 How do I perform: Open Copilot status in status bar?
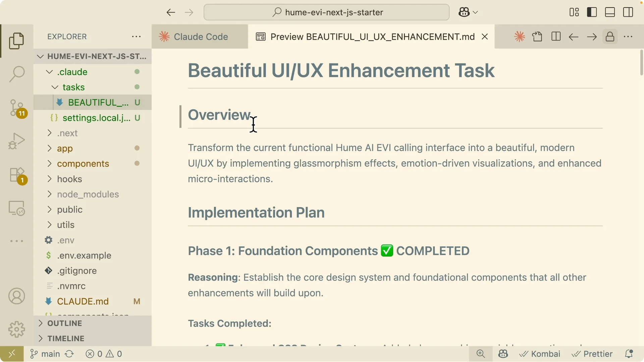tap(503, 354)
